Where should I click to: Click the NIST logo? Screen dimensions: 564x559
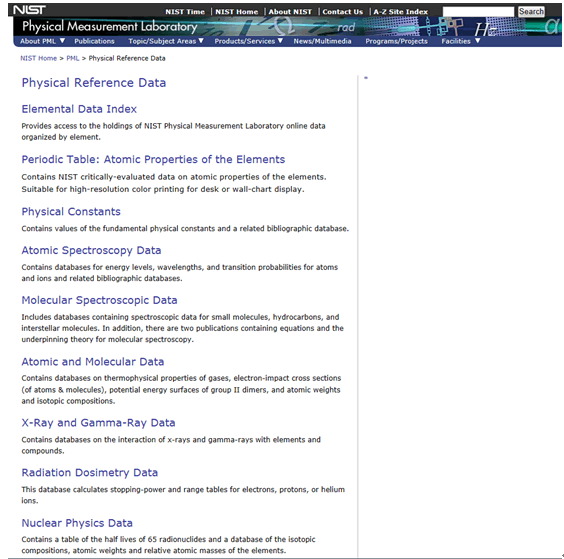[x=29, y=10]
